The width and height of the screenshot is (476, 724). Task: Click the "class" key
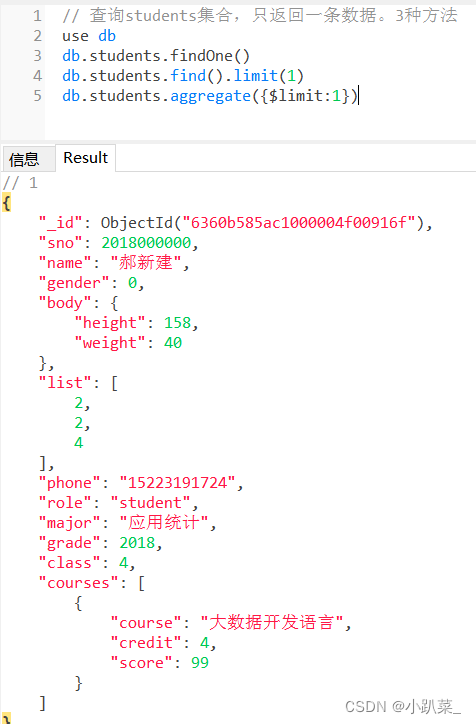pyautogui.click(x=69, y=562)
